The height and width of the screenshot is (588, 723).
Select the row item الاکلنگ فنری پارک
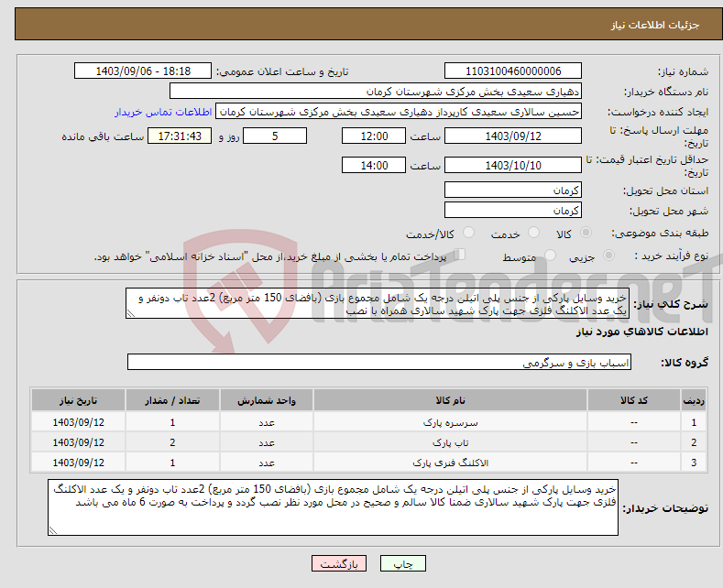(450, 463)
